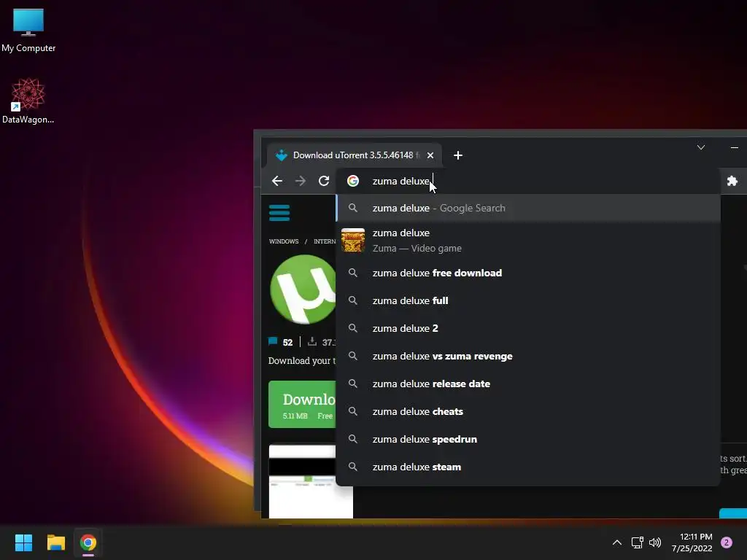Click Chrome icon on the taskbar
The height and width of the screenshot is (560, 747).
[x=88, y=542]
